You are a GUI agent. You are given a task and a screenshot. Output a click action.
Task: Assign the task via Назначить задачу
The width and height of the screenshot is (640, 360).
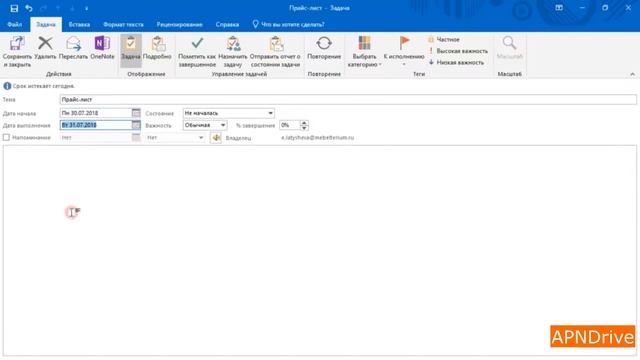coord(233,51)
